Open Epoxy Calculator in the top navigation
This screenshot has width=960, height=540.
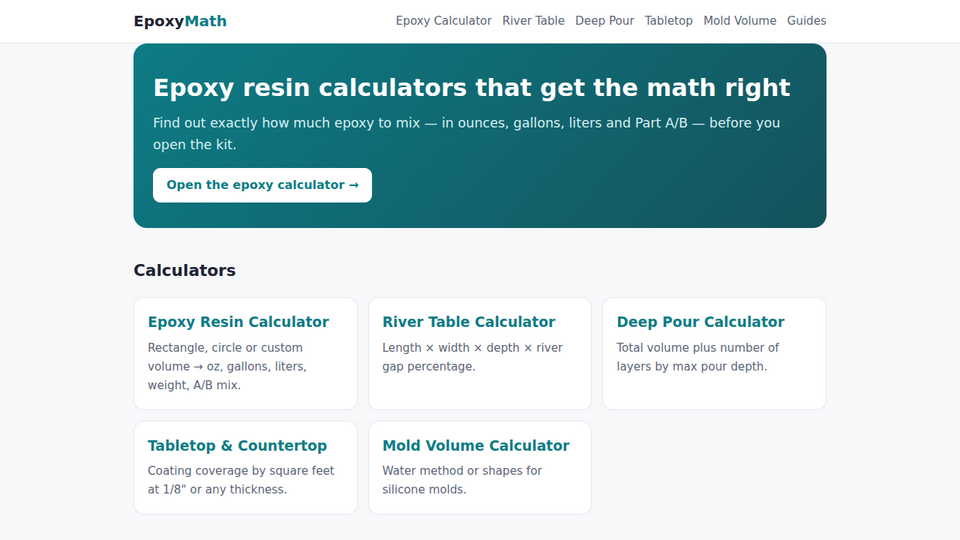coord(443,21)
